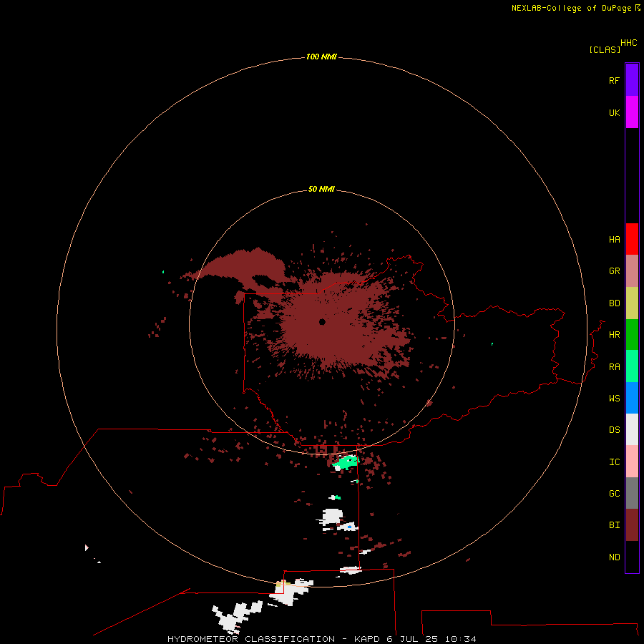Image resolution: width=644 pixels, height=644 pixels.
Task: Click the 'IC' legend label
Action: click(614, 462)
